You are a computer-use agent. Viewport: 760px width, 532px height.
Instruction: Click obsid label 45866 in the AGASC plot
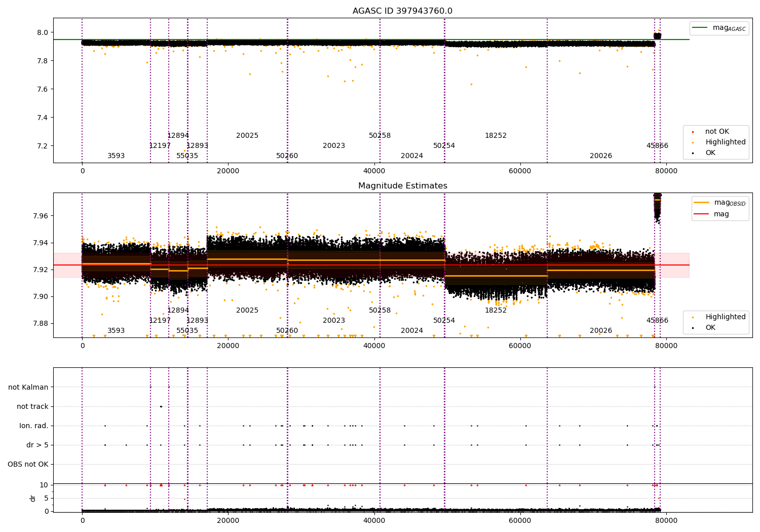click(657, 146)
